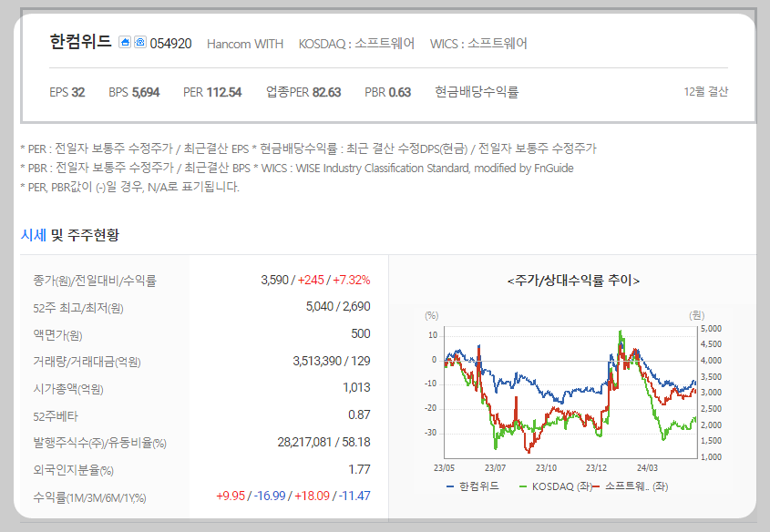Select the 거래량/거래대금(억원) row label

(x=87, y=363)
